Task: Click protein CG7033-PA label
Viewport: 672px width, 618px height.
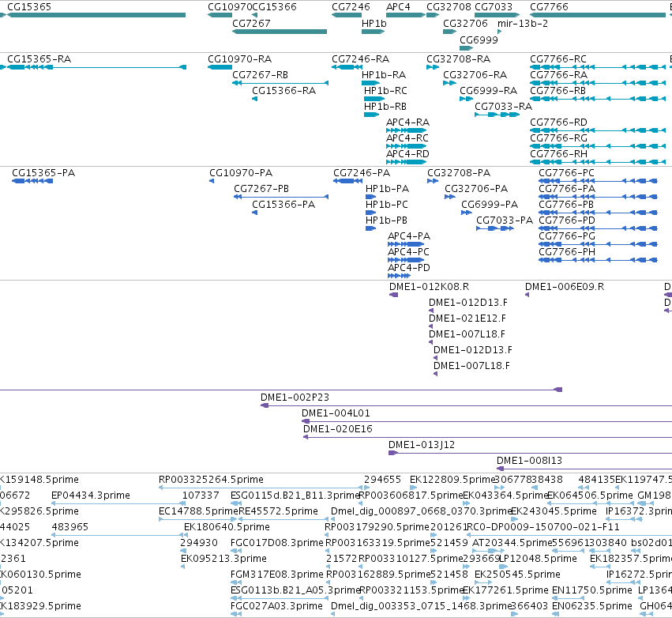Action: pos(505,220)
